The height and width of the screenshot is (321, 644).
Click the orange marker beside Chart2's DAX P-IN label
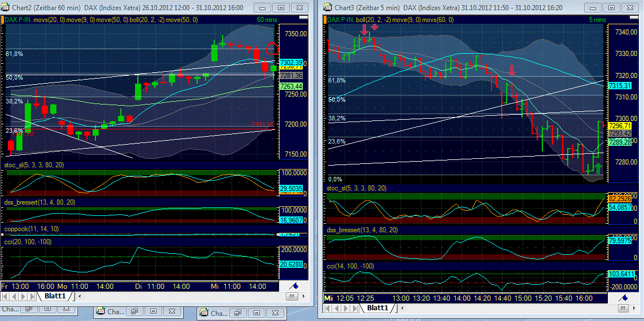[2, 19]
